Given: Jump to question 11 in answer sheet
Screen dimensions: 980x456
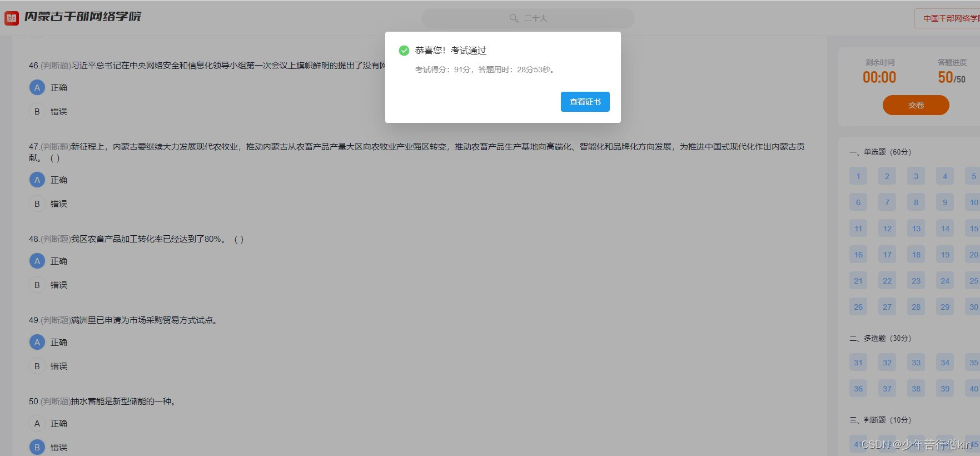Looking at the screenshot, I should [858, 229].
